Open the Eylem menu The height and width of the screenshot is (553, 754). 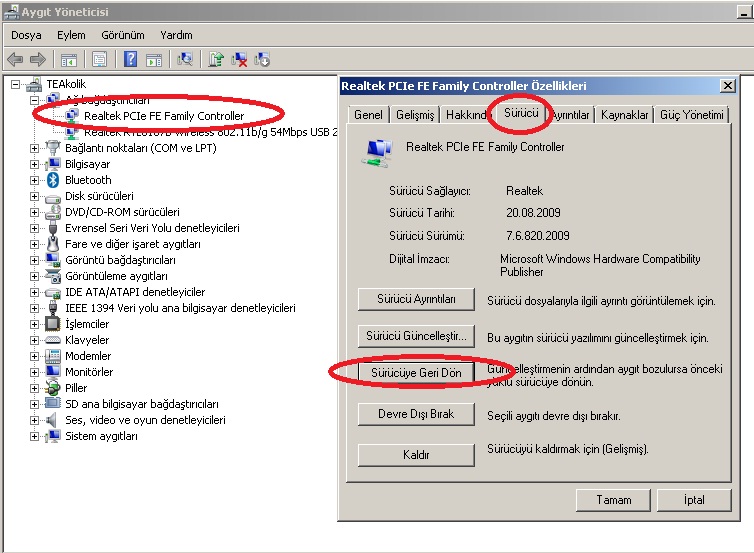point(71,35)
